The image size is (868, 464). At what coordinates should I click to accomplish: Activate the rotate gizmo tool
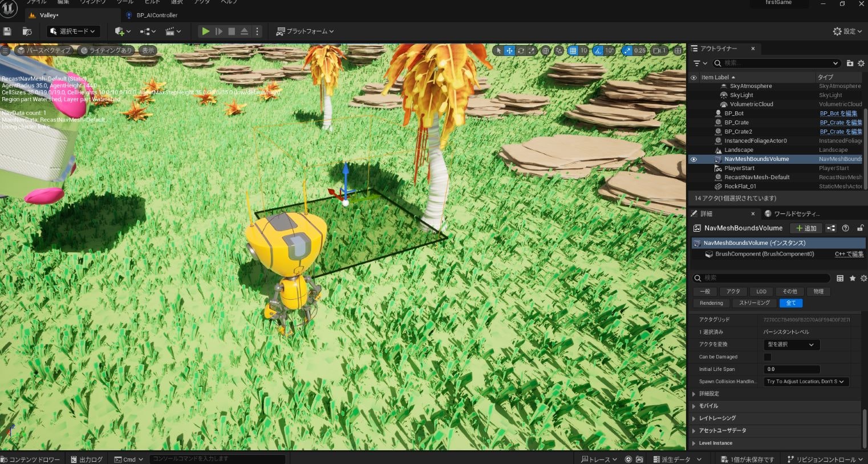click(521, 50)
